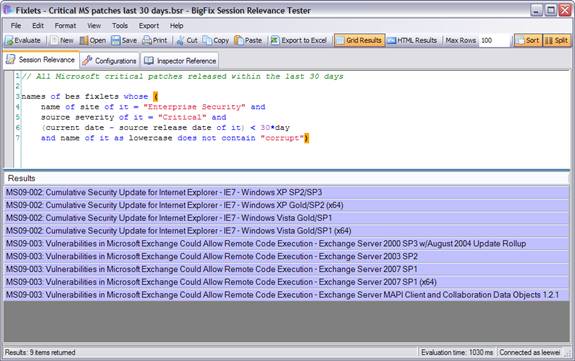
Task: Click the "Enterprise Security" string in code
Action: pyautogui.click(x=194, y=107)
